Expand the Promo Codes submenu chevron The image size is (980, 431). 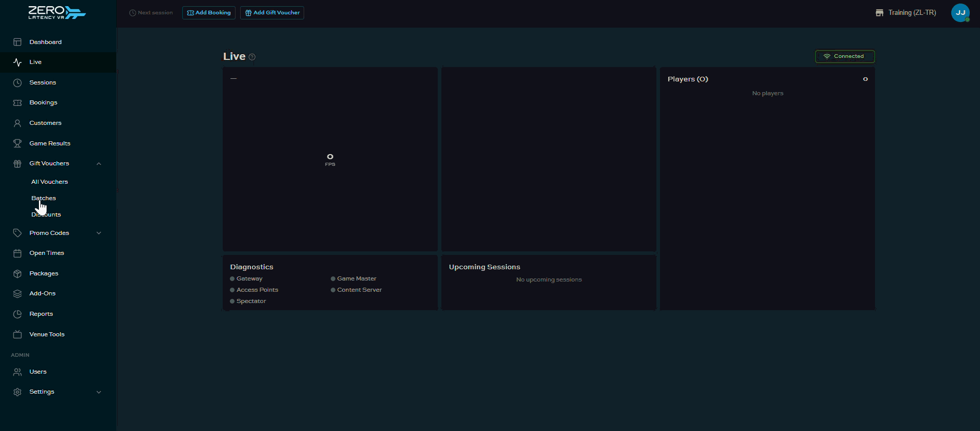click(99, 233)
